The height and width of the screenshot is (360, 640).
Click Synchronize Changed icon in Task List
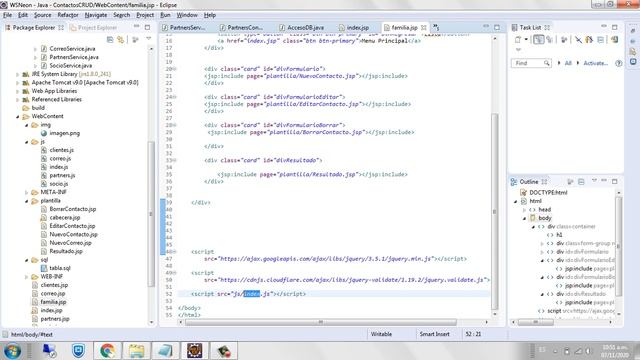(x=589, y=40)
